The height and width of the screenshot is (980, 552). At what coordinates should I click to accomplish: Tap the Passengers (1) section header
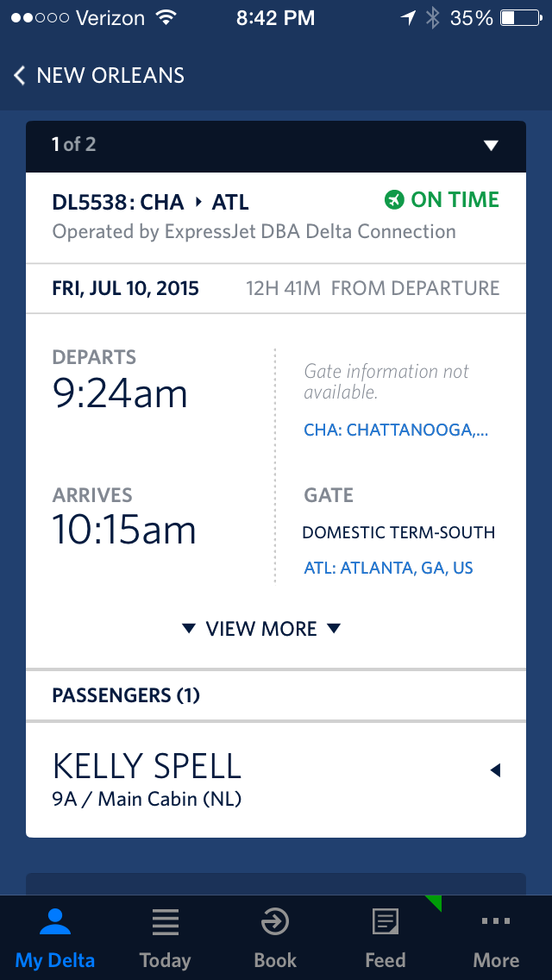(126, 695)
